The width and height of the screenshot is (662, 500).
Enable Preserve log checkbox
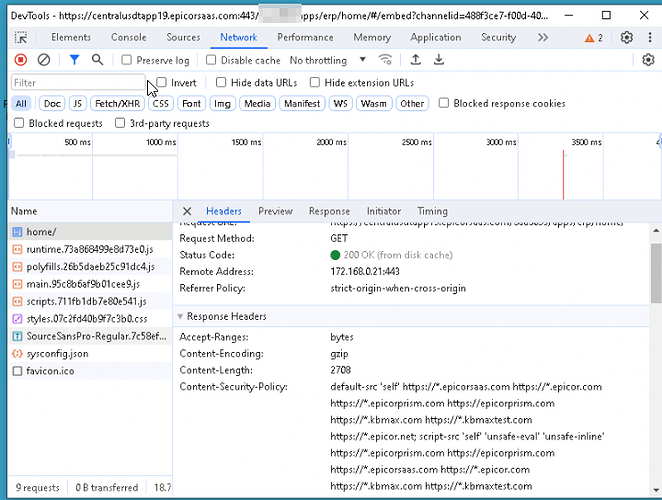[x=127, y=60]
